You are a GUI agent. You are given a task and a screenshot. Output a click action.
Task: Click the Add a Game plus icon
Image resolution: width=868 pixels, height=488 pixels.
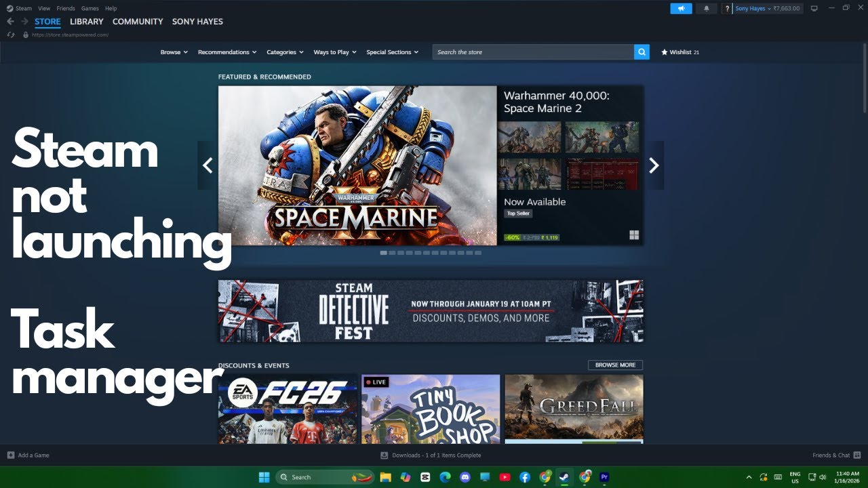tap(10, 455)
